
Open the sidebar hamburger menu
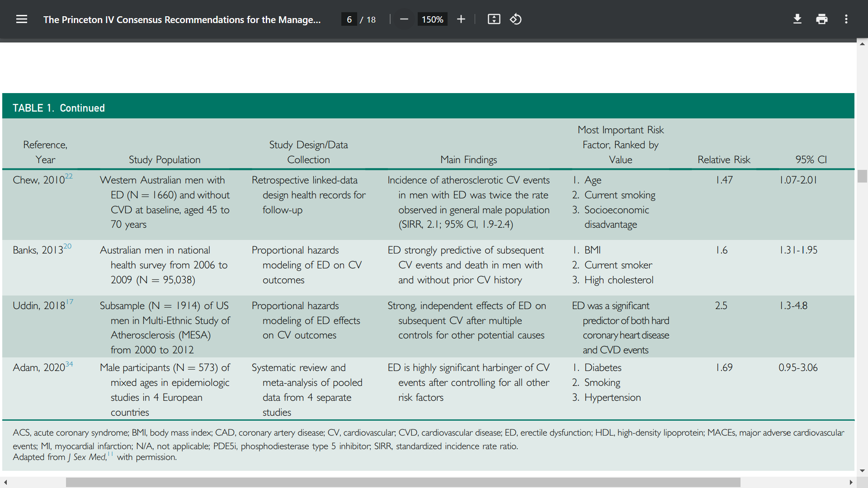(21, 19)
